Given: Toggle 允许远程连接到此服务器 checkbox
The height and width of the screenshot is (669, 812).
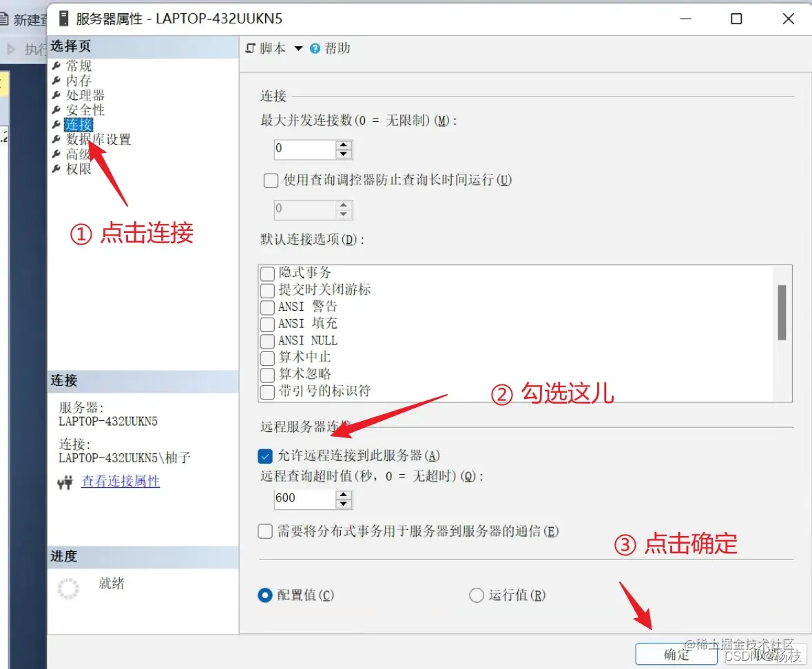Looking at the screenshot, I should click(x=264, y=456).
